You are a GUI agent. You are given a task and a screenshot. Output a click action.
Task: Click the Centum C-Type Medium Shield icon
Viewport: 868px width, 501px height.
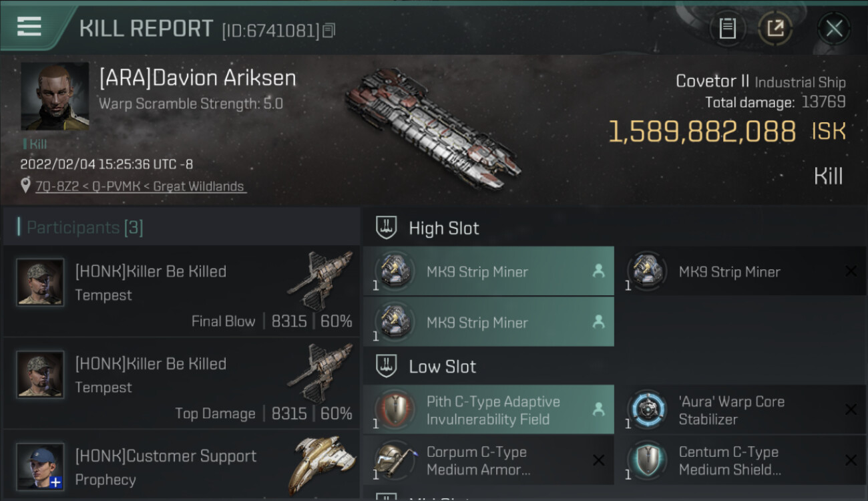(648, 460)
